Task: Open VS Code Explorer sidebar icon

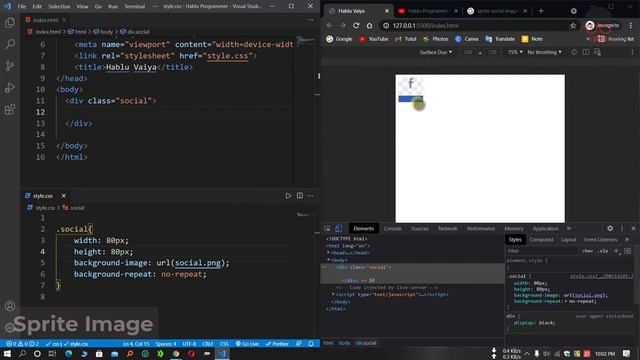Action: point(10,22)
